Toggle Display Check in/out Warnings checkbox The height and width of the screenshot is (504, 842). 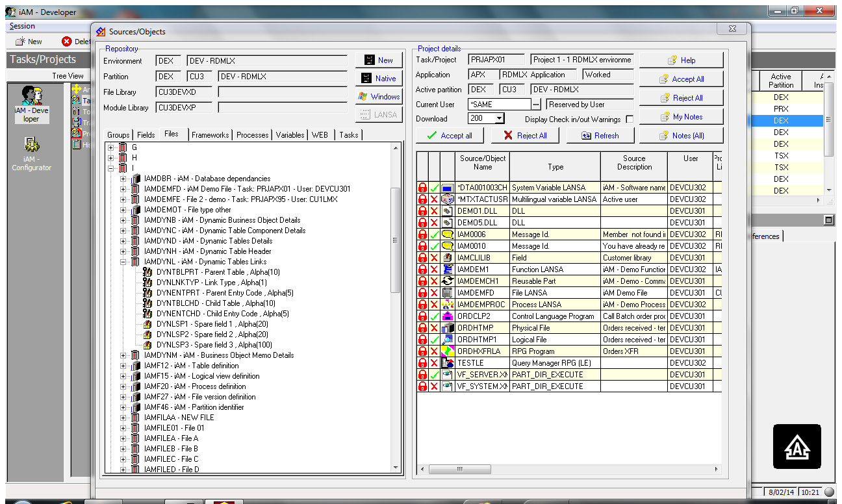(x=629, y=120)
